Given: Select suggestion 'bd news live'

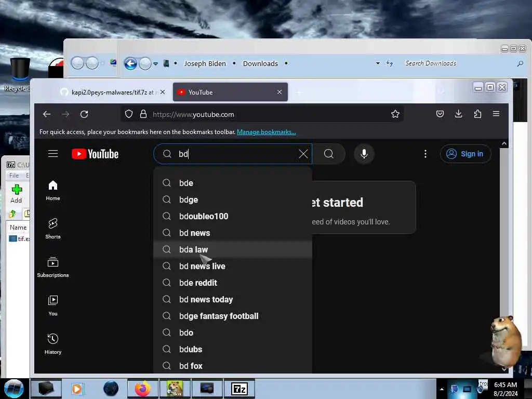Looking at the screenshot, I should [x=233, y=266].
